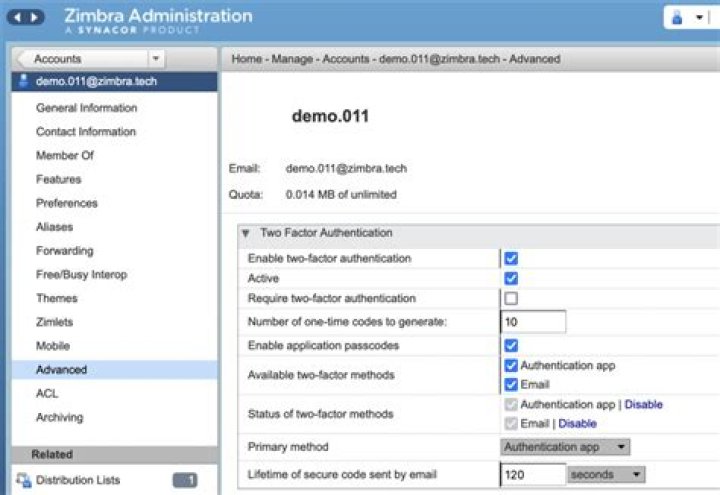
Task: Uncheck Enable two-factor authentication checkbox
Action: click(x=511, y=259)
